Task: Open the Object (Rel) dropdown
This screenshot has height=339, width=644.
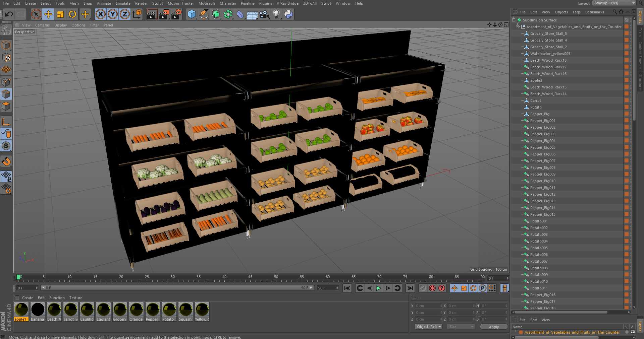Action: pos(429,327)
